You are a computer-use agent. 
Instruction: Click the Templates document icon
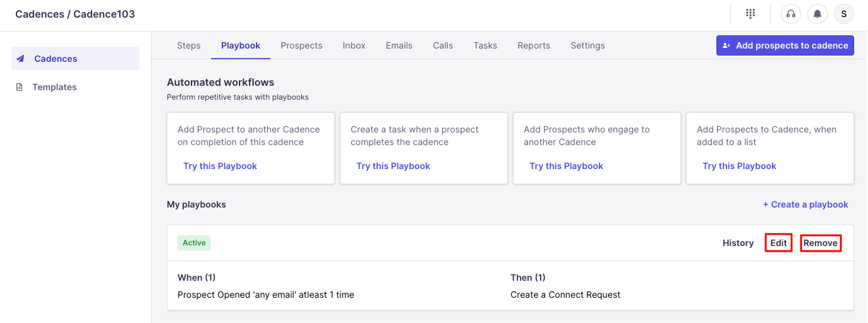(20, 87)
